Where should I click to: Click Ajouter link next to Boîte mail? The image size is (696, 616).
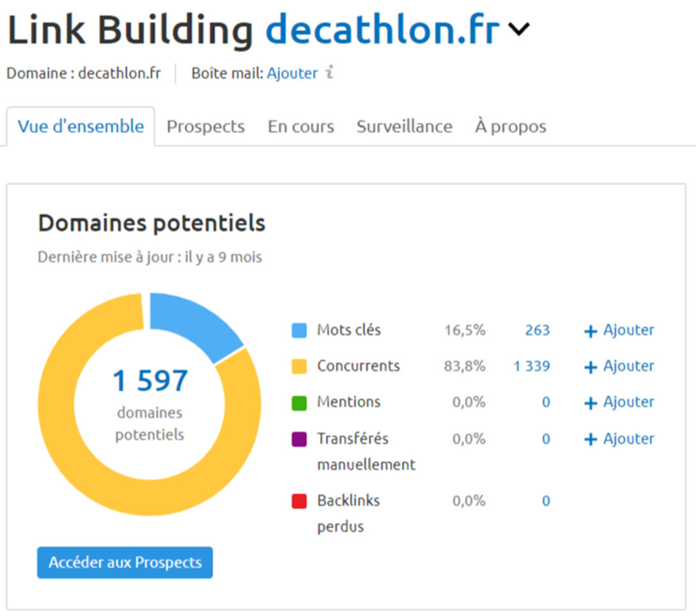point(292,73)
